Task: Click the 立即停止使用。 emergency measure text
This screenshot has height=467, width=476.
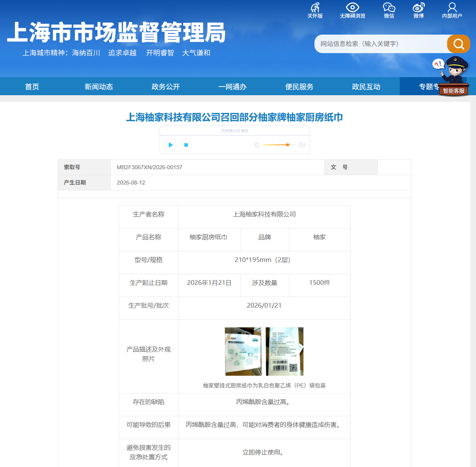Action: pos(264,452)
